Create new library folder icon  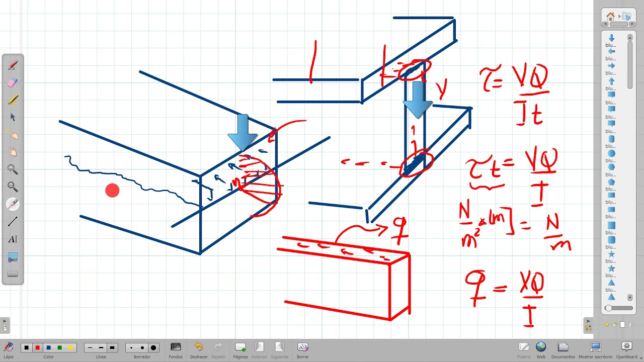pyautogui.click(x=615, y=325)
